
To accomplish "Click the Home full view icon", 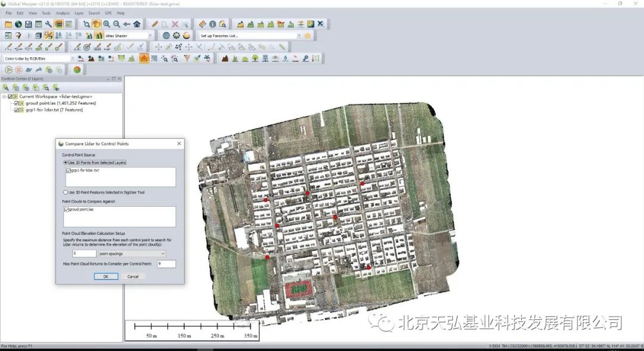I will [137, 24].
